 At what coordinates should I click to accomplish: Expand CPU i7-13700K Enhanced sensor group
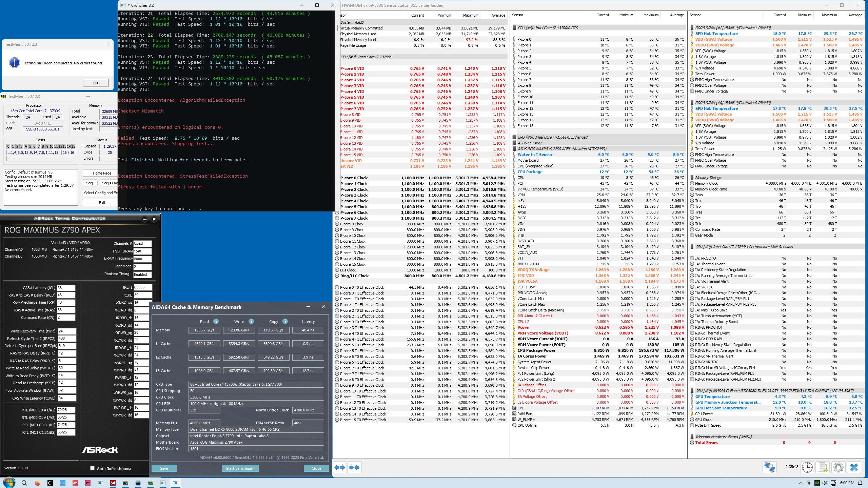coord(514,137)
